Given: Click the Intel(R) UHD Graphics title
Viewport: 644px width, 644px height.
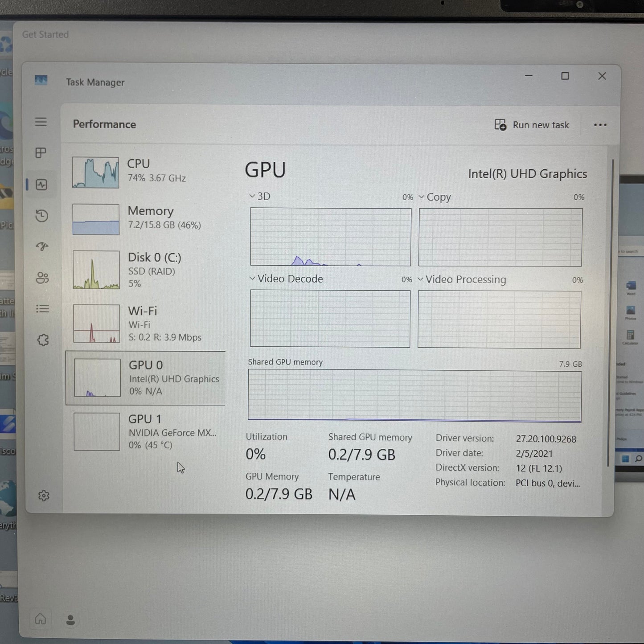Looking at the screenshot, I should pos(527,174).
